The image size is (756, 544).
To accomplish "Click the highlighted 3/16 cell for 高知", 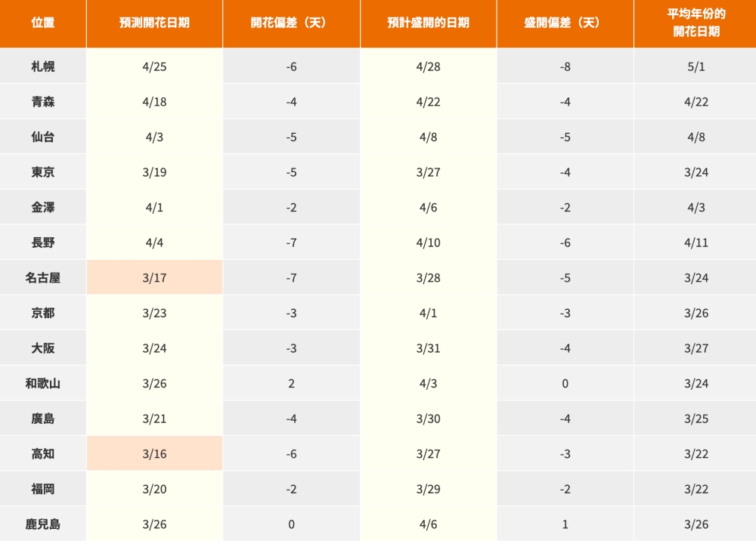I will tap(154, 453).
